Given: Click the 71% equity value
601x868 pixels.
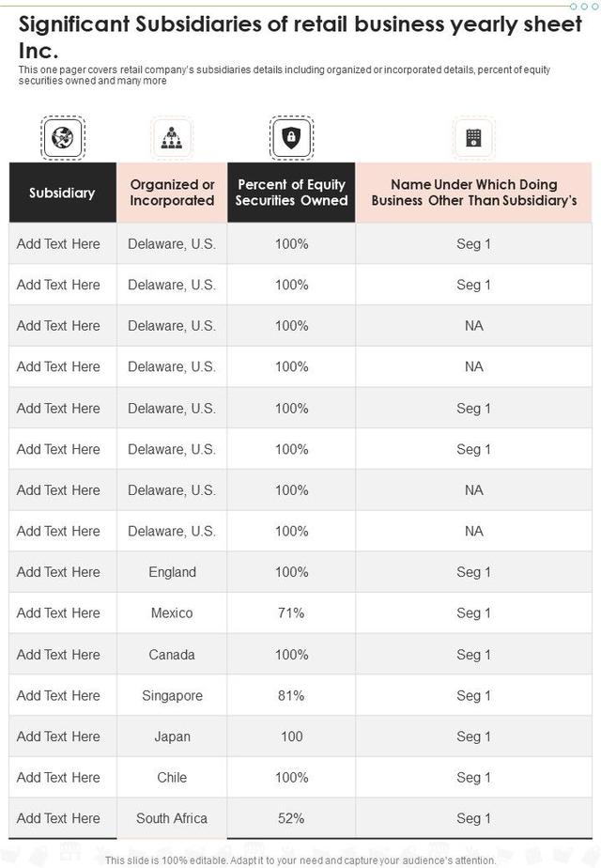Looking at the screenshot, I should tap(291, 613).
